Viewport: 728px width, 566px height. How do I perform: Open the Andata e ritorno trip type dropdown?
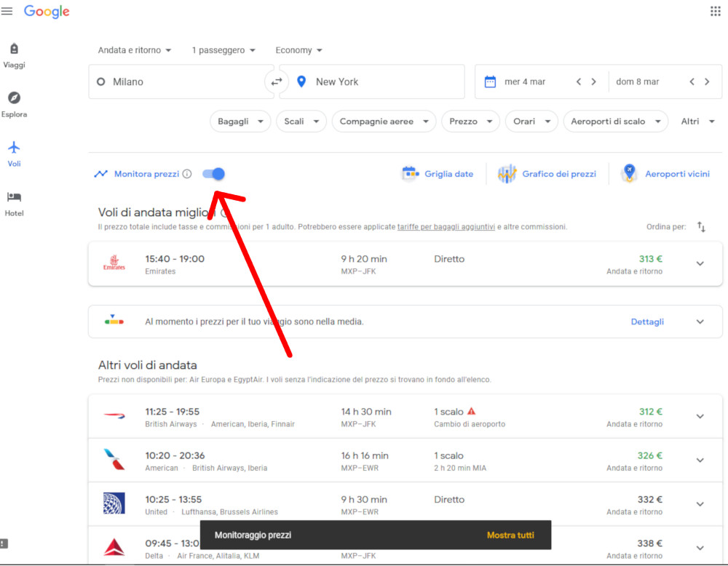[x=135, y=50]
